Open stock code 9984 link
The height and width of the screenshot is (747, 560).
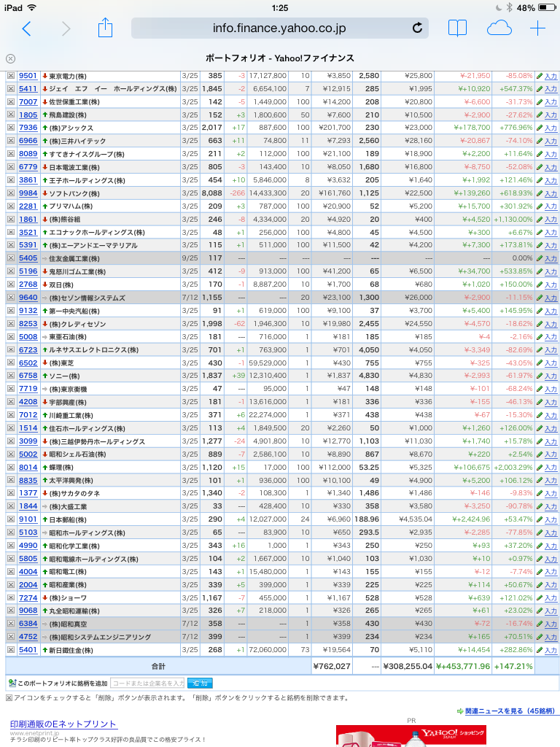point(28,193)
